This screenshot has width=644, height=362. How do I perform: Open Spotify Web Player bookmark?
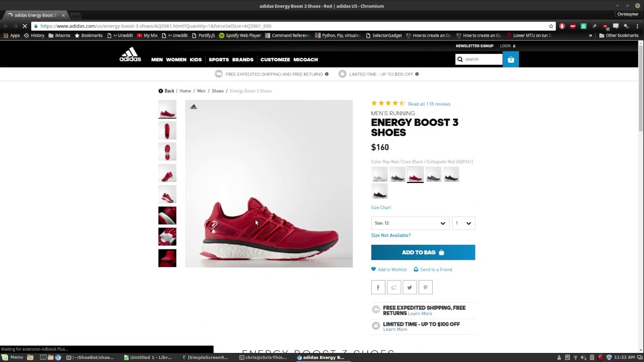239,36
